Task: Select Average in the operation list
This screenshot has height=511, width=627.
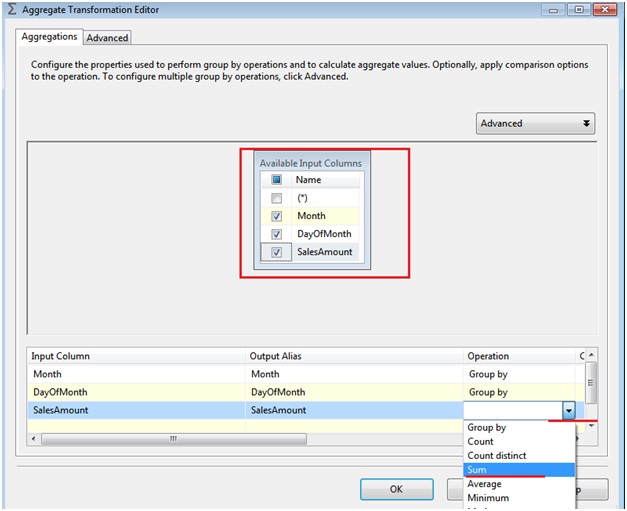Action: [x=519, y=484]
